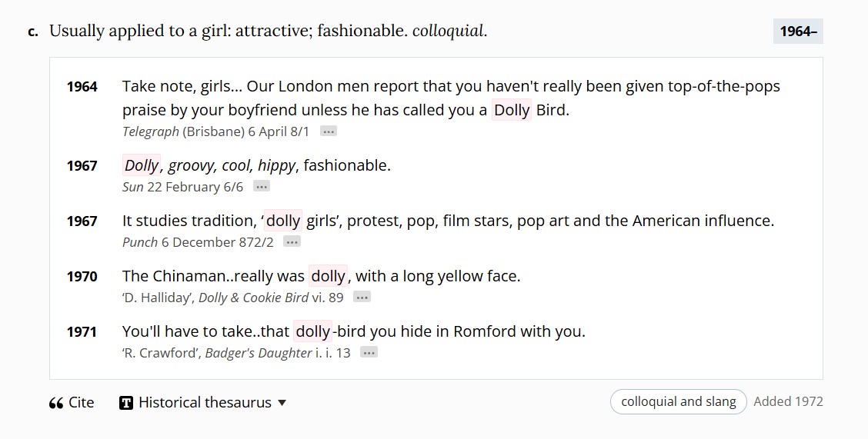Open the Historical thesaurus menu
Screen dimensions: 868x439
pos(205,403)
